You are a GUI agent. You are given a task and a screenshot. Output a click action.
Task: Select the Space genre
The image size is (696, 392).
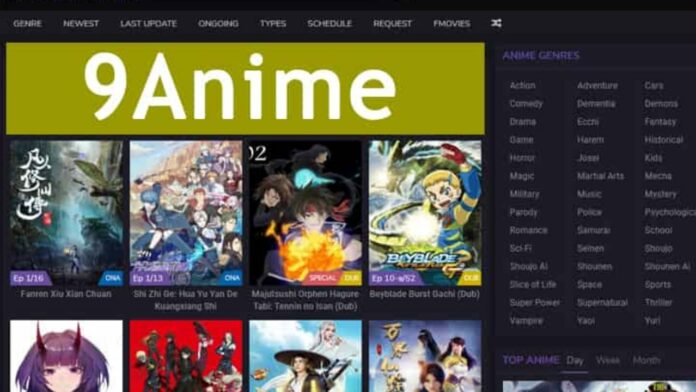pyautogui.click(x=589, y=285)
